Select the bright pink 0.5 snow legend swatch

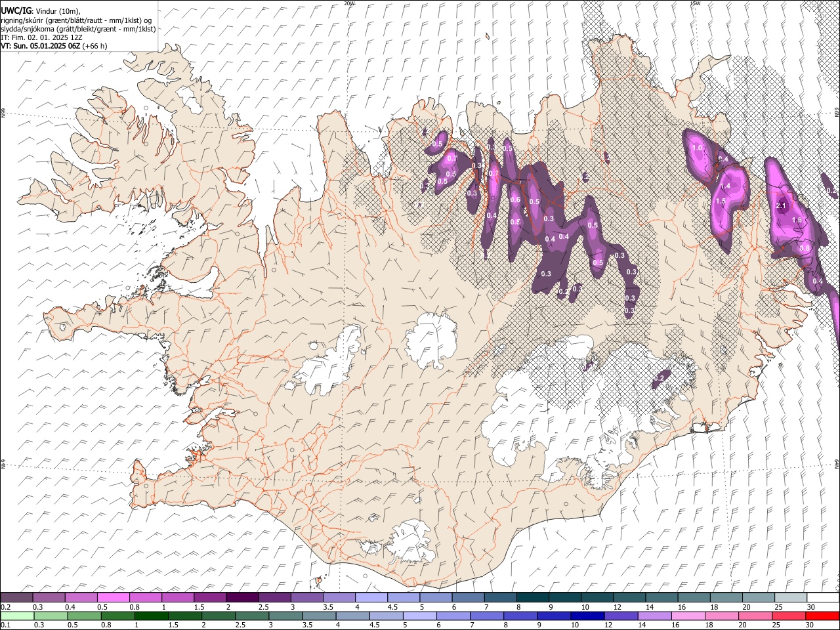point(114,598)
